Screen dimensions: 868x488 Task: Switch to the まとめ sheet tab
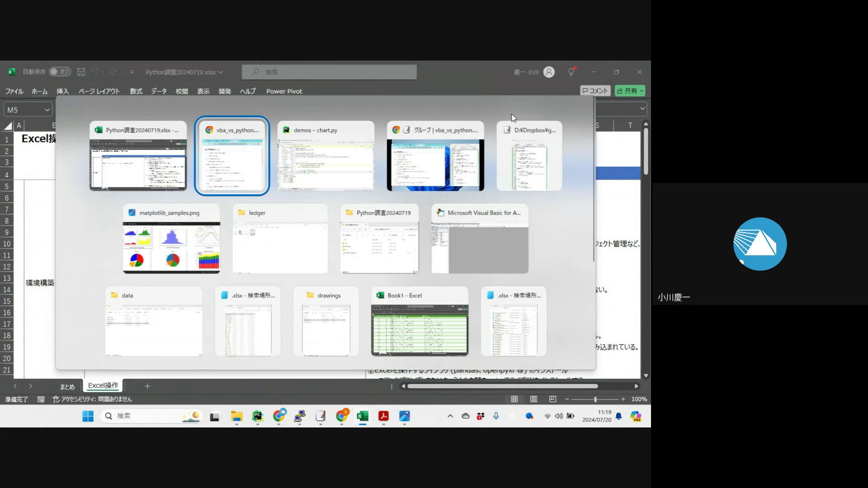click(x=67, y=386)
